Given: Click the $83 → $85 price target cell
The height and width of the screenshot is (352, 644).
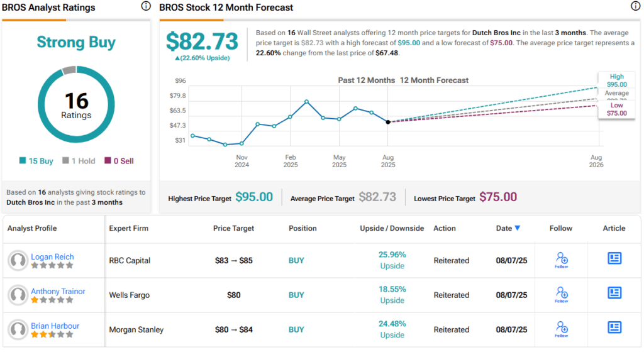Looking at the screenshot, I should (x=234, y=260).
